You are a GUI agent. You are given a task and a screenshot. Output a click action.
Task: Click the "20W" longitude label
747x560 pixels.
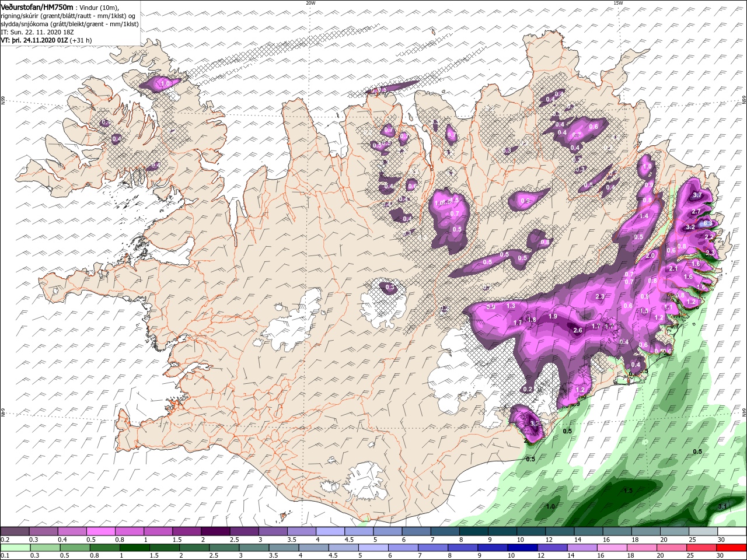pos(310,3)
